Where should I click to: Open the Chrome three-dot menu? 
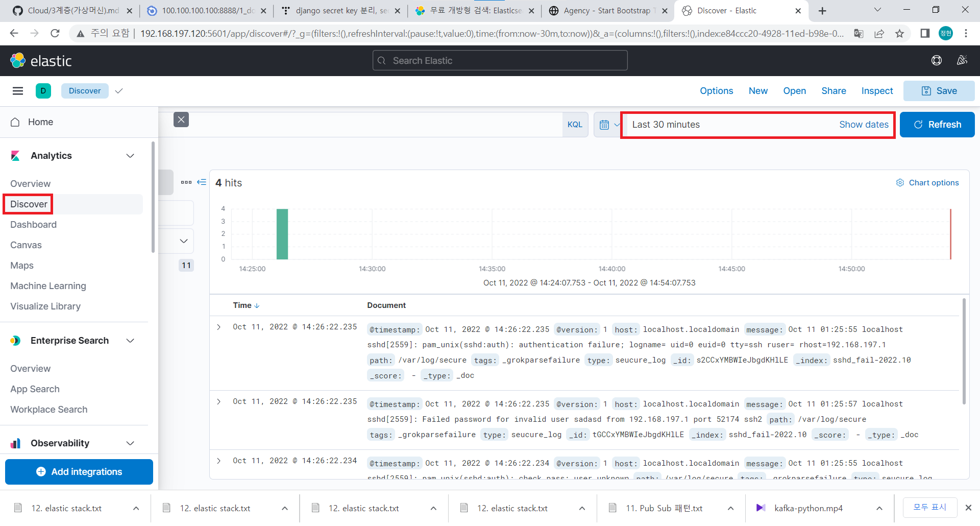point(966,34)
